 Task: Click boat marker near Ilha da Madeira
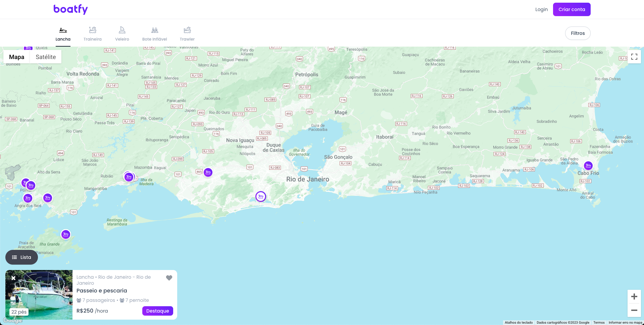click(129, 177)
